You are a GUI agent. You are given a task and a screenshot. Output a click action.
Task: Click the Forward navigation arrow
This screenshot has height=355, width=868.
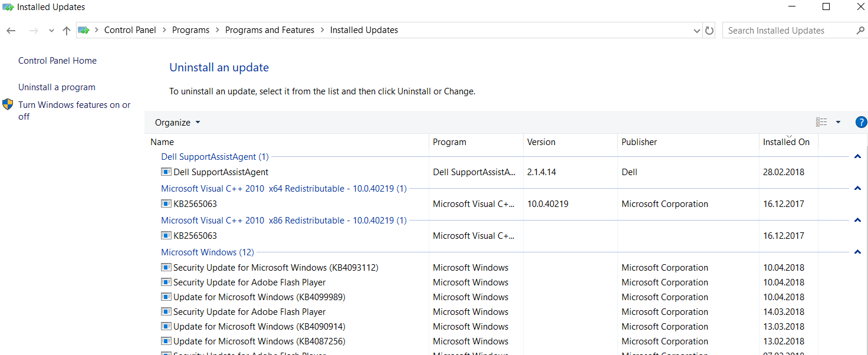click(x=34, y=30)
